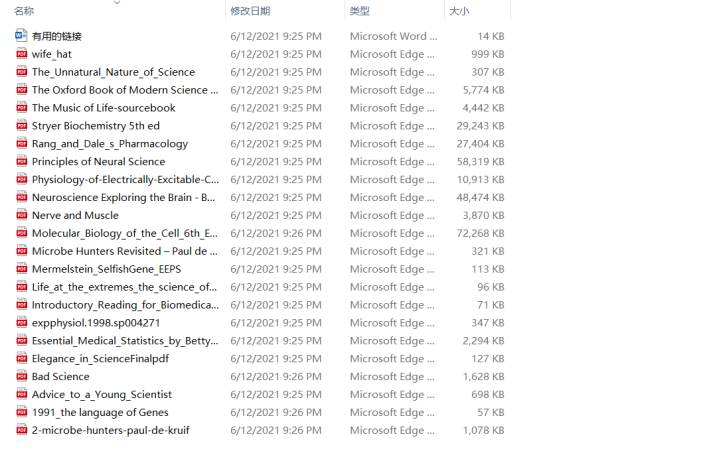Click PDF icon of Neuroscience Exploring the Brain

(21, 197)
